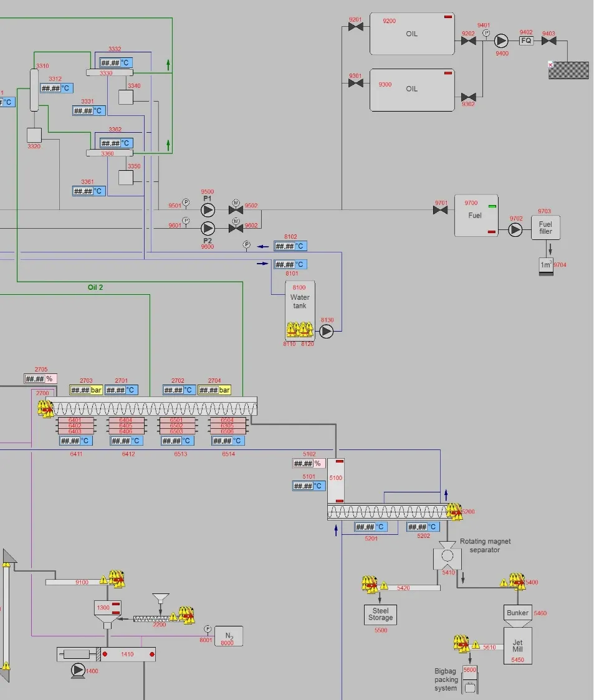This screenshot has height=700, width=594.
Task: Select pump P1 icon
Action: tap(208, 210)
